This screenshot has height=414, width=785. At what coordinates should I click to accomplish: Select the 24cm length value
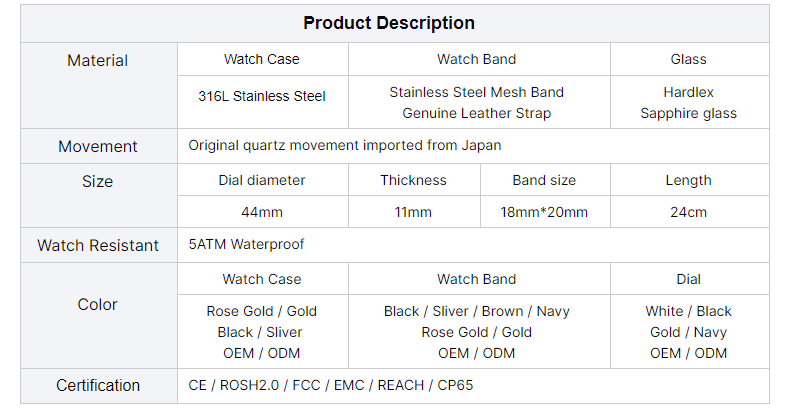688,212
